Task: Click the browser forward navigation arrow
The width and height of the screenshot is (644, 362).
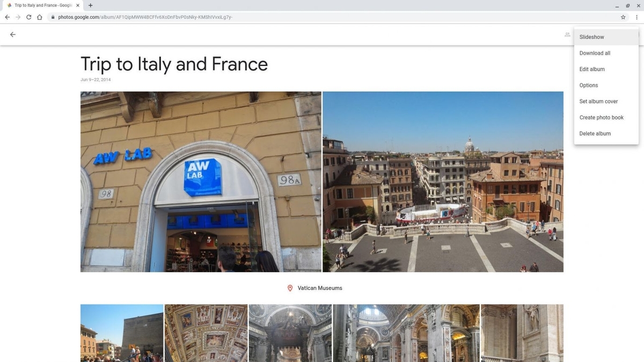Action: [17, 17]
